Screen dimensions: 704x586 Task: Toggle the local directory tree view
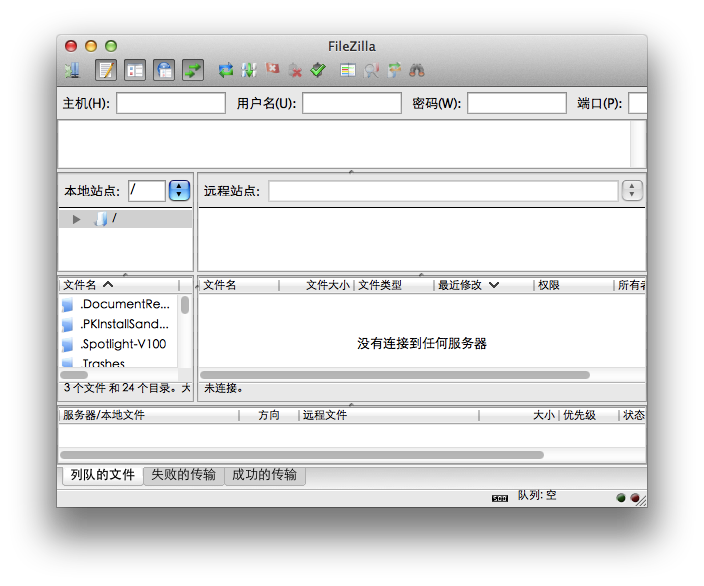134,70
